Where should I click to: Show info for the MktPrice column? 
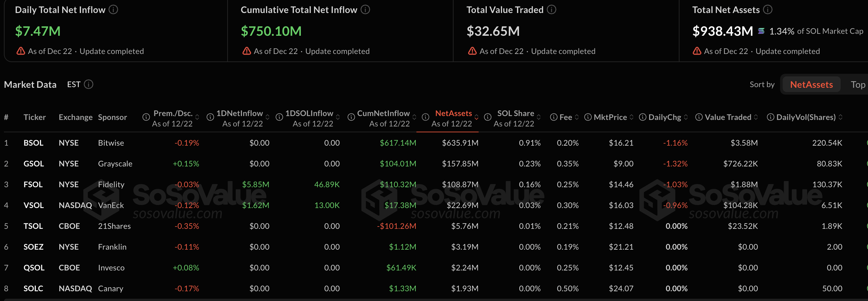click(588, 117)
